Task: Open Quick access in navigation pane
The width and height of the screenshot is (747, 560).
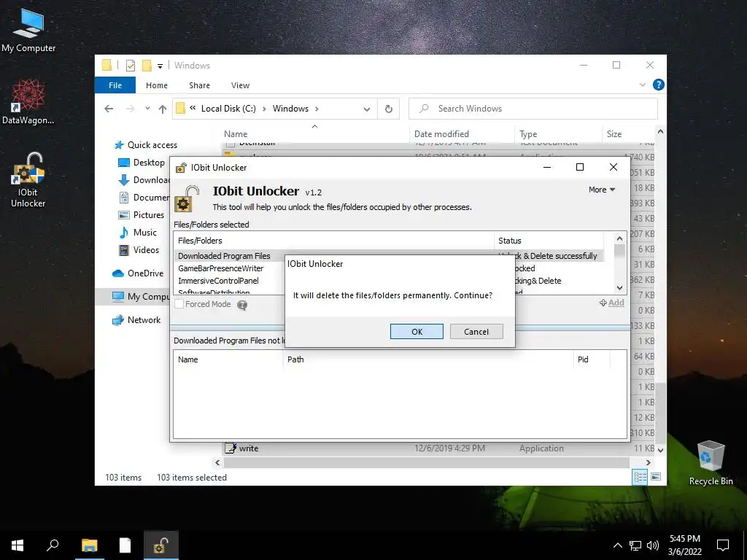Action: [x=146, y=145]
